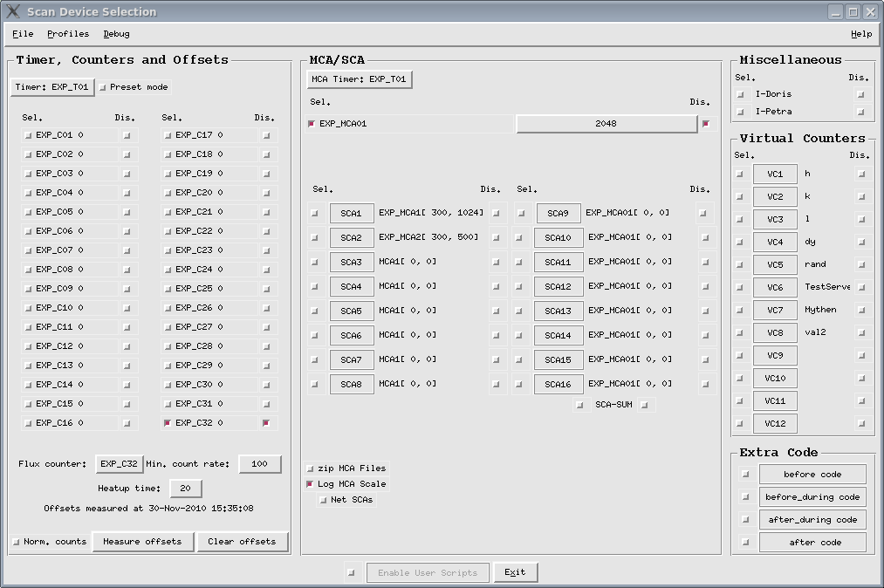Screen dimensions: 884x588
Task: Check the SCA-SUM Dis. checkbox
Action: pyautogui.click(x=645, y=405)
